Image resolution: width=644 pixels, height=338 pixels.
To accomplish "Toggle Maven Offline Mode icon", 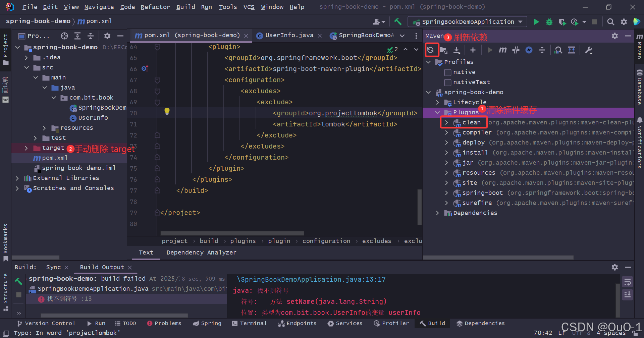I will click(516, 50).
